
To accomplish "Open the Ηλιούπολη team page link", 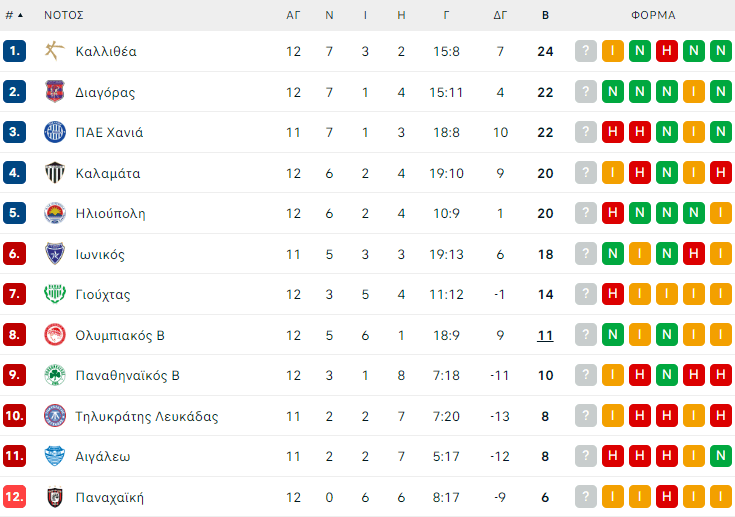I will coord(110,213).
